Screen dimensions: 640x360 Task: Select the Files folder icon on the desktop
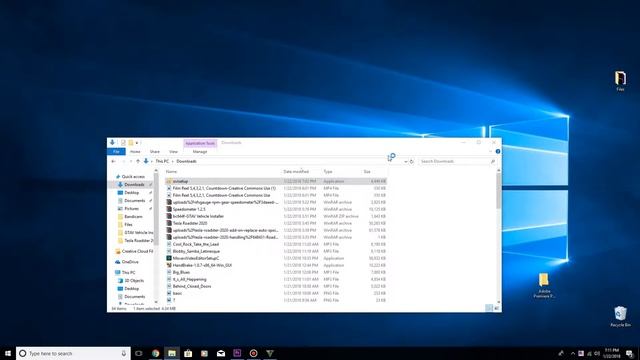coord(620,80)
